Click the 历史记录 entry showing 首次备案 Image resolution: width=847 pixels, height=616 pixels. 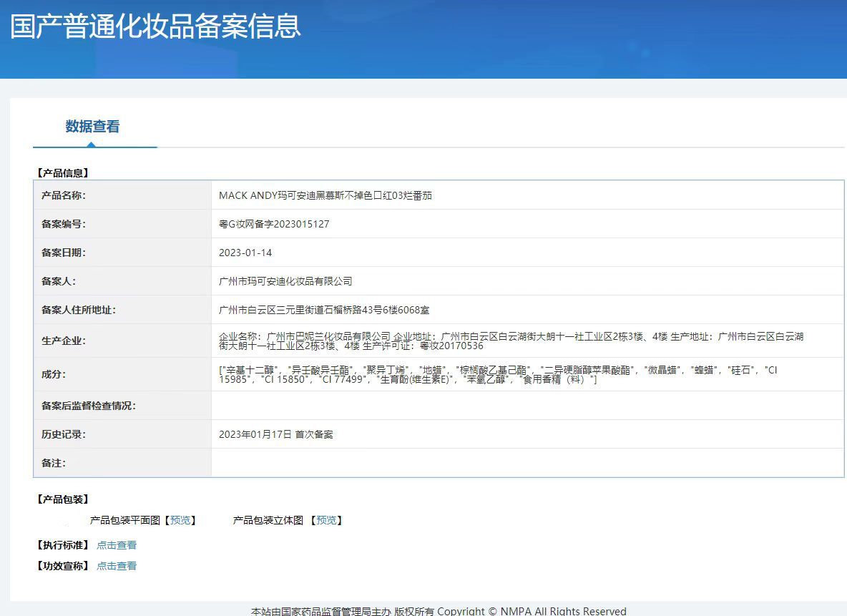(x=277, y=434)
